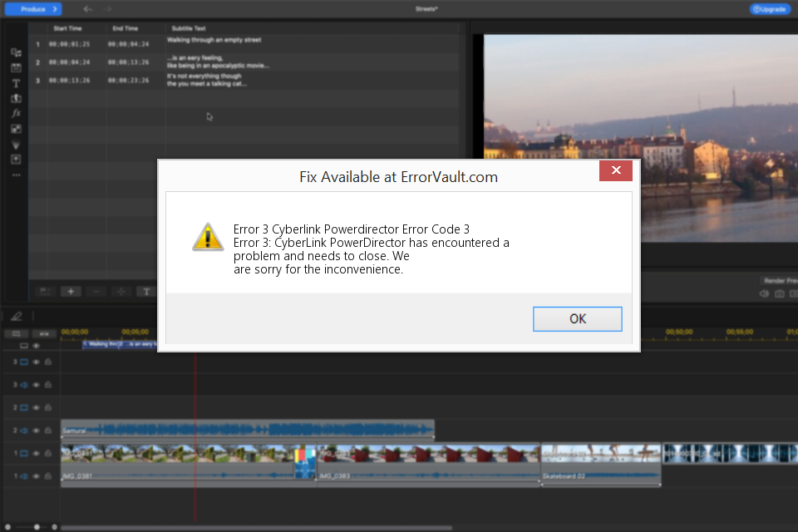Open the audio mixing room icon
798x532 pixels.
click(17, 160)
